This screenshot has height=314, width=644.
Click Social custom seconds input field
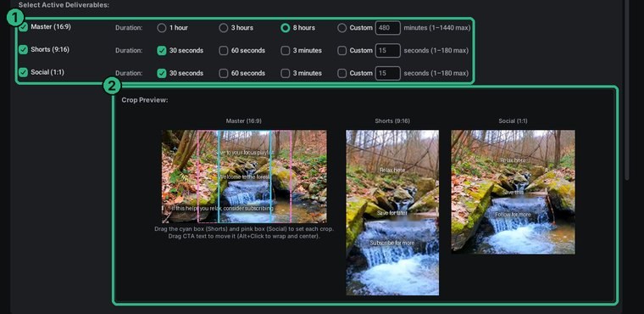(x=388, y=73)
